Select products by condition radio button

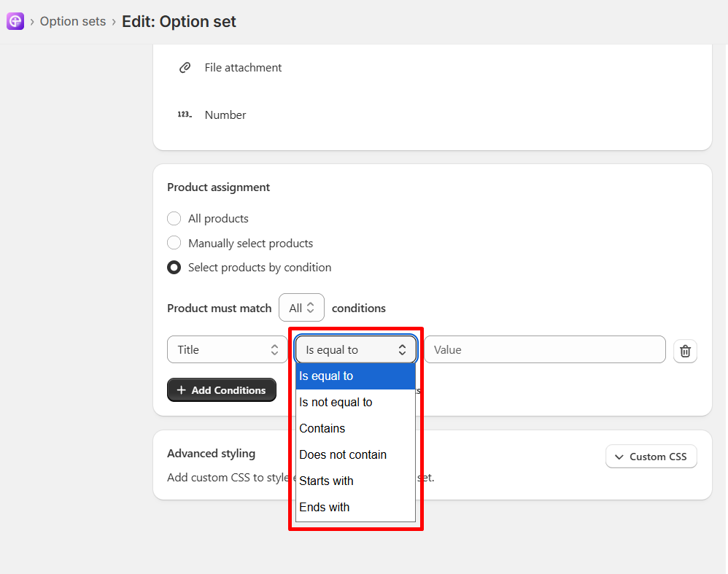point(174,268)
